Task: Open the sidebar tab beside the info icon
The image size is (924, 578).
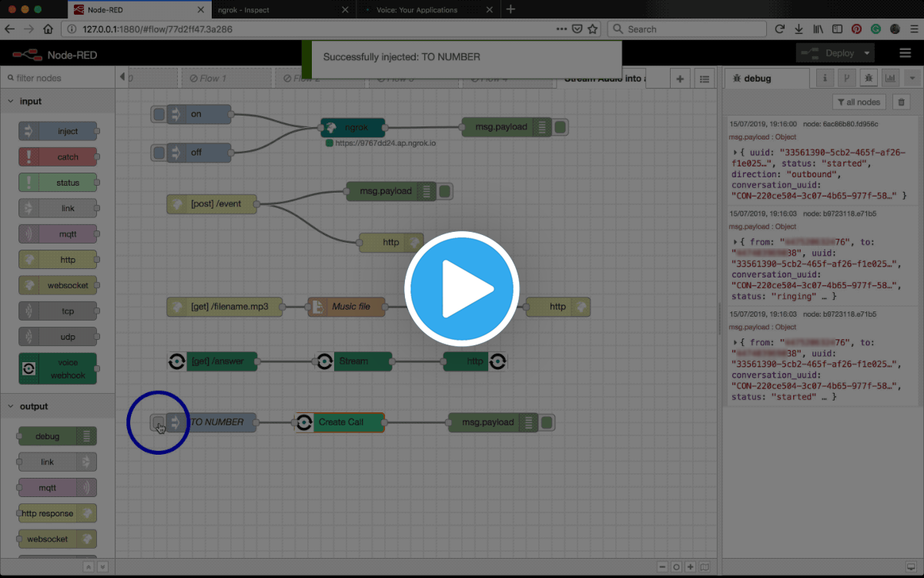Action: tap(846, 78)
